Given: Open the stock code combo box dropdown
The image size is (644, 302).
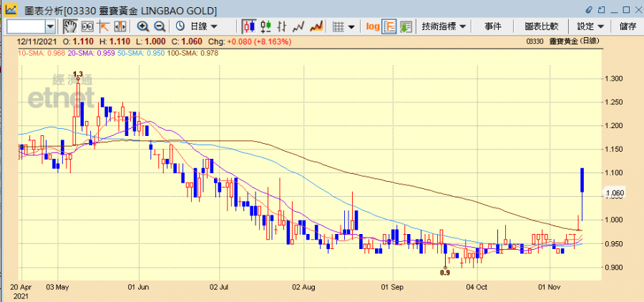Looking at the screenshot, I should 50,26.
